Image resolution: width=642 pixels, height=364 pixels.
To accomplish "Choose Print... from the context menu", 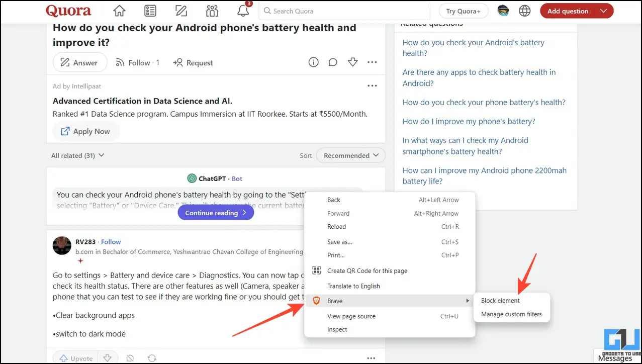I will click(390, 255).
